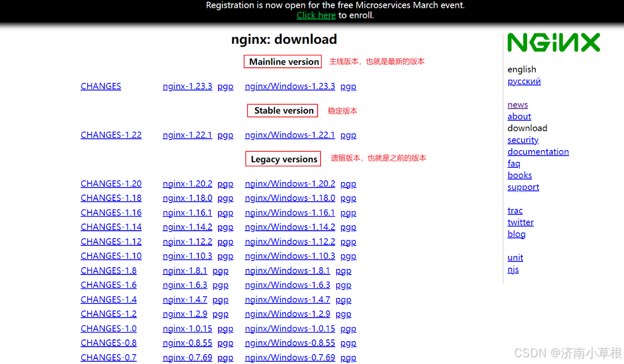Open CHANGES-1.16 link
624x364 pixels.
tap(111, 213)
